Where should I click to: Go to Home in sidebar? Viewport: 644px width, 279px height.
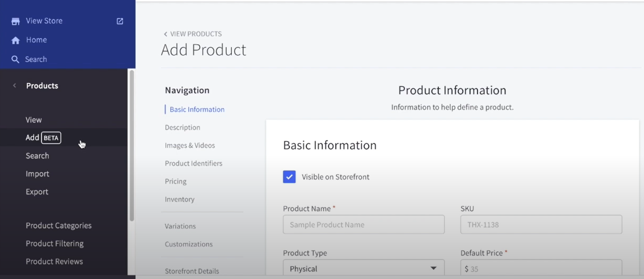coord(36,40)
